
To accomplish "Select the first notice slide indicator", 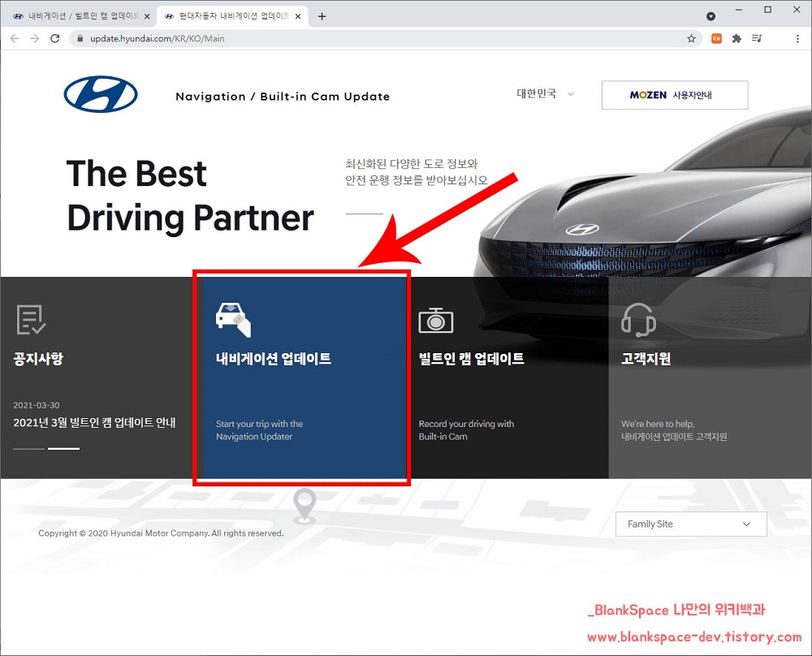I will coord(29,449).
